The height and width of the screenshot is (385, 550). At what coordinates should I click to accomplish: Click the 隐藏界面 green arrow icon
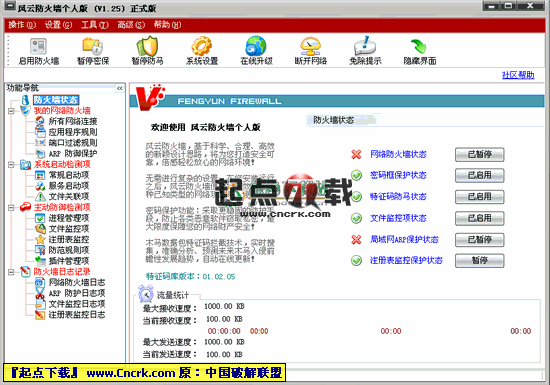tap(418, 46)
